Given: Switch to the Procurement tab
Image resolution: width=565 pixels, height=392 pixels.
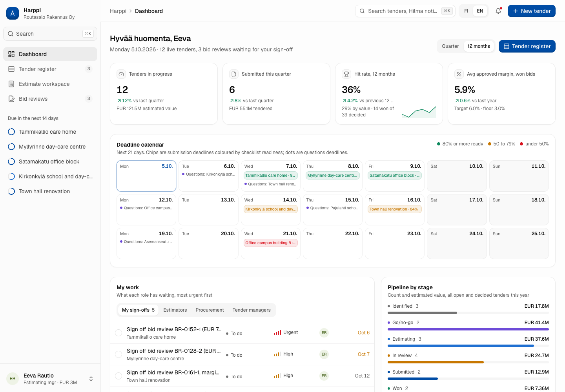Looking at the screenshot, I should [210, 310].
